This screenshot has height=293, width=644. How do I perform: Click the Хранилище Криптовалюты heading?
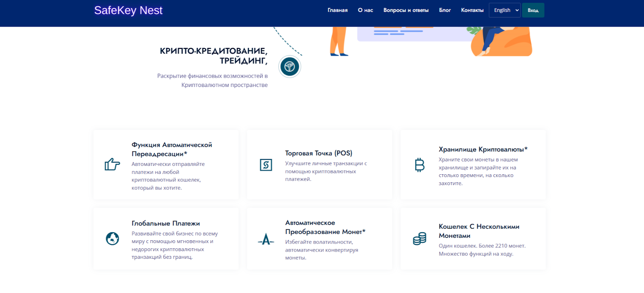[483, 149]
